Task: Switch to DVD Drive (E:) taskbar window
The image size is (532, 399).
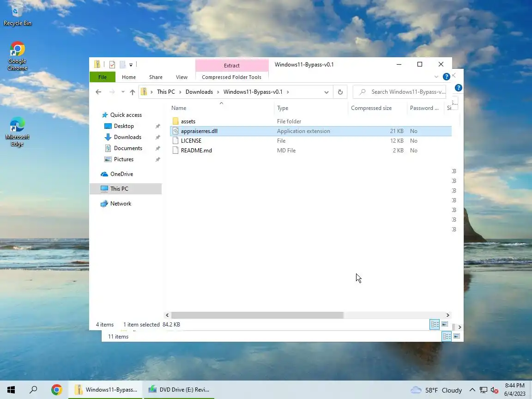Action: tap(180, 389)
